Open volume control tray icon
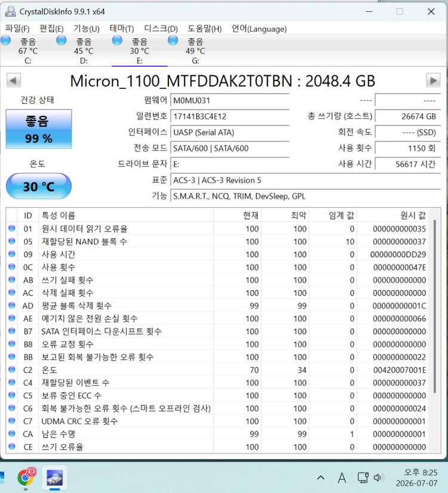 coord(379,478)
